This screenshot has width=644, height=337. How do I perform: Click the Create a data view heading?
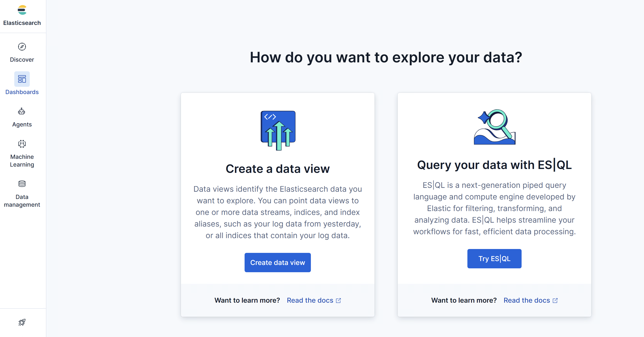point(278,169)
